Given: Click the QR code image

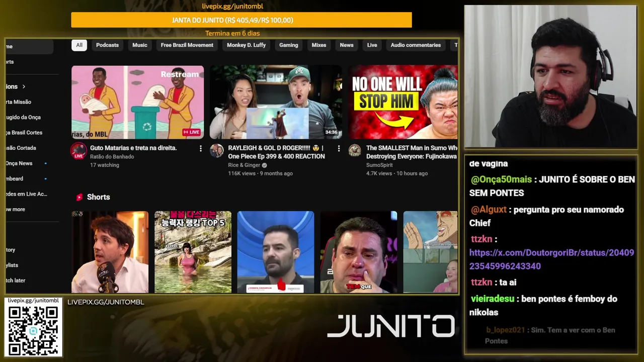Looking at the screenshot, I should coord(33,330).
